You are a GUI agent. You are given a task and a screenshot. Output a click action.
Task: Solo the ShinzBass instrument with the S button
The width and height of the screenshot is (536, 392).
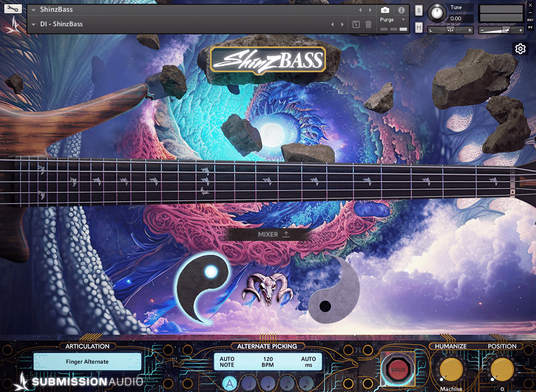pyautogui.click(x=419, y=10)
